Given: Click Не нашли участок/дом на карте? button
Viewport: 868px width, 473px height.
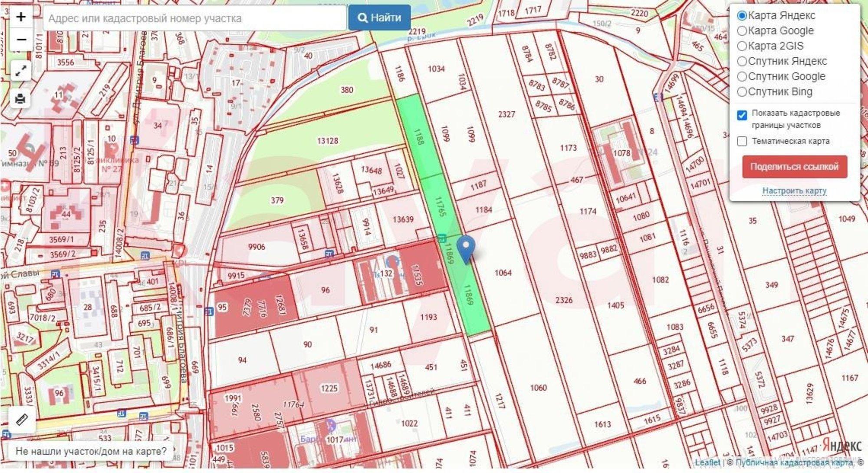Looking at the screenshot, I should (91, 451).
